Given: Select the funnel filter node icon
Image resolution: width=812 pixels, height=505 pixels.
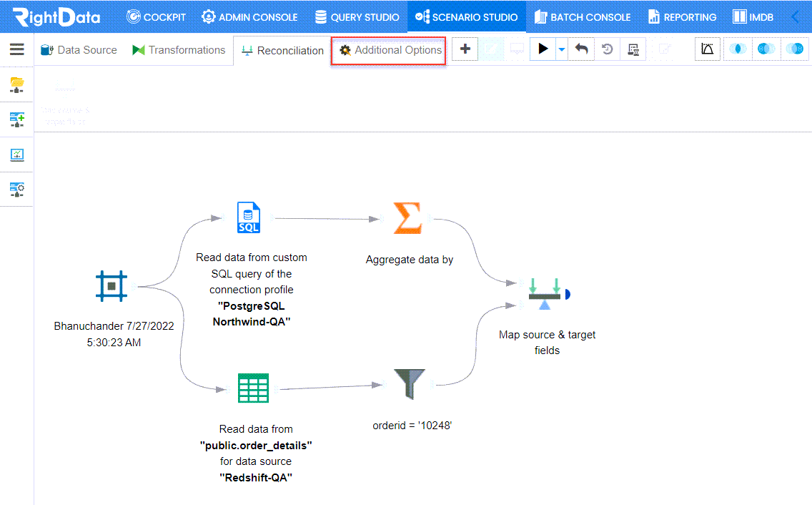Looking at the screenshot, I should click(410, 384).
